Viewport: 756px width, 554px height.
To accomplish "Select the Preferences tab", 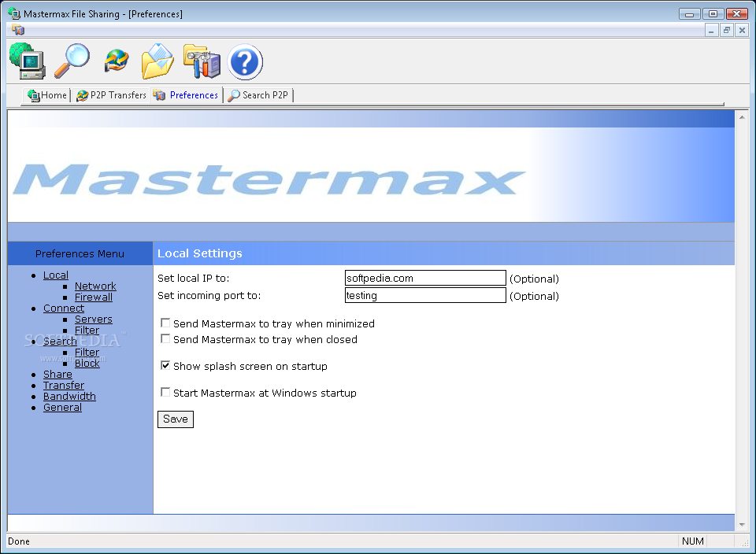I will pos(186,95).
